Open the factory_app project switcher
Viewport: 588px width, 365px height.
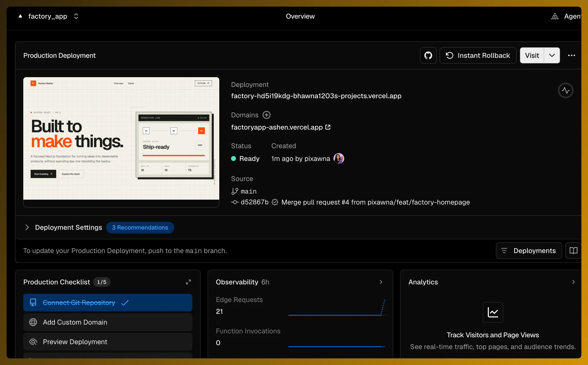76,16
